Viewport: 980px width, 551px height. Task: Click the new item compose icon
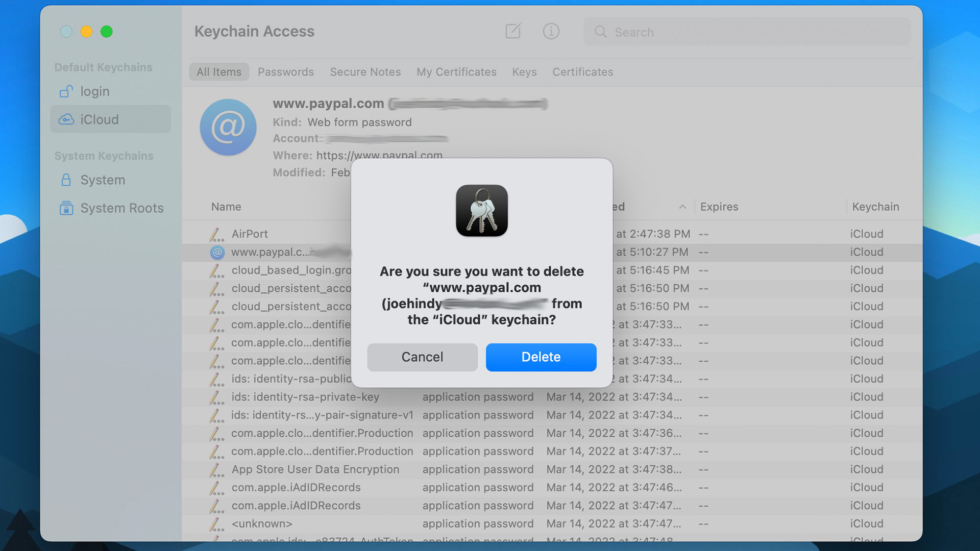(513, 32)
